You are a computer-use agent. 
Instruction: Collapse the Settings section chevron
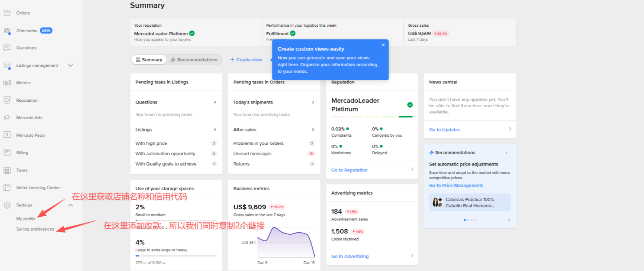(71, 205)
